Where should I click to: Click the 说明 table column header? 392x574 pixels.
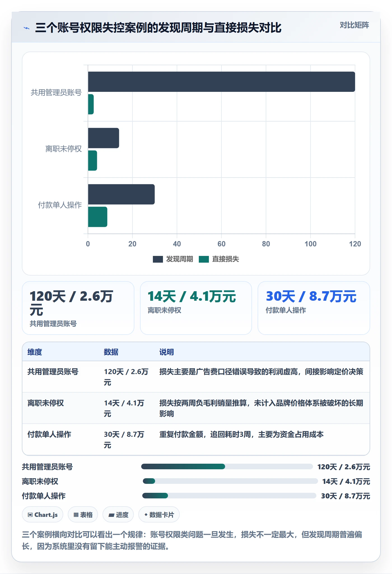coord(167,352)
